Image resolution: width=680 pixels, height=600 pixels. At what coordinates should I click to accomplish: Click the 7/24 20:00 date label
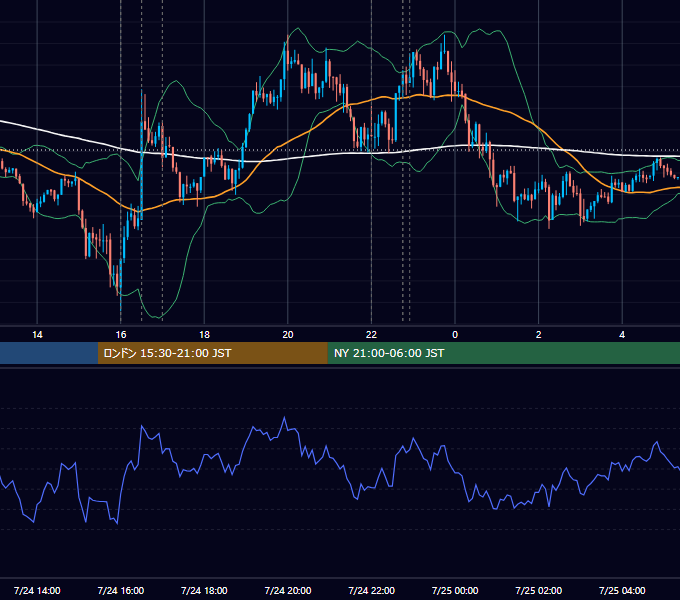(288, 590)
